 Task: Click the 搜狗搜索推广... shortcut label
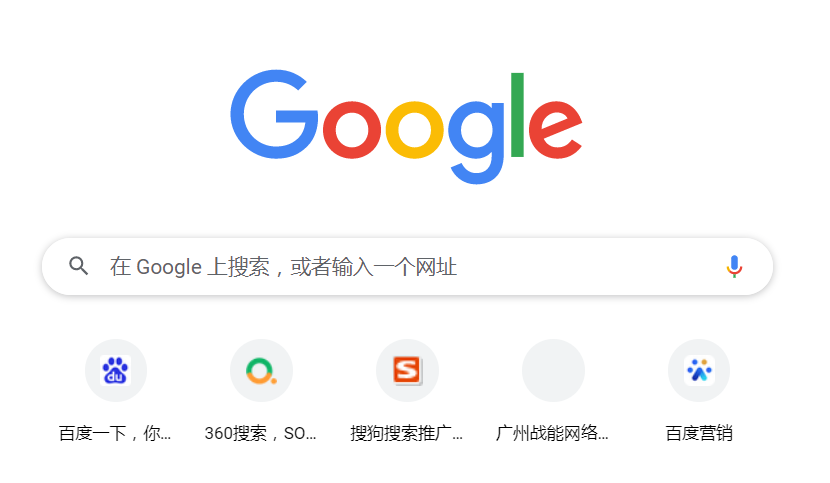tap(407, 433)
